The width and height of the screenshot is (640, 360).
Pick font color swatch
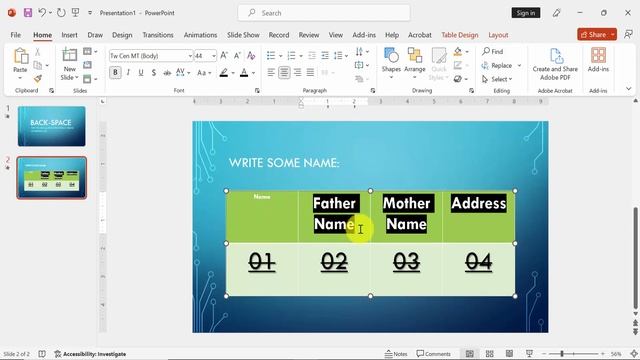tap(244, 73)
